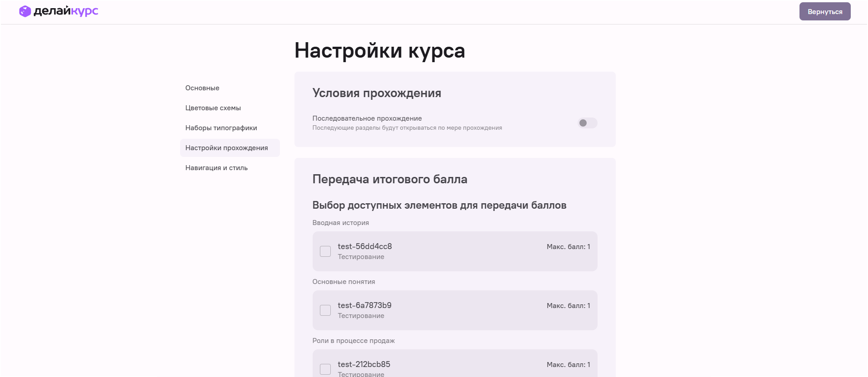Check the test-212bcb85 checkbox
Screen dimensions: 868x377
tap(325, 369)
